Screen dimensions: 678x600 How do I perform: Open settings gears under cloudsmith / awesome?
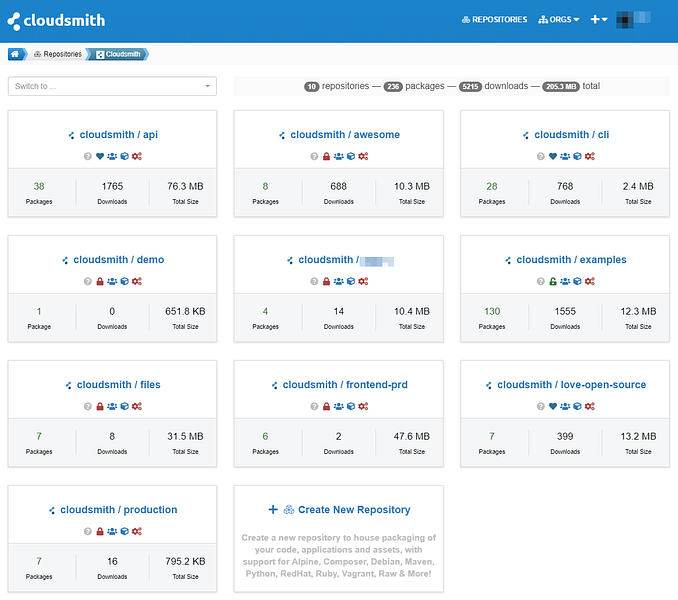point(363,156)
